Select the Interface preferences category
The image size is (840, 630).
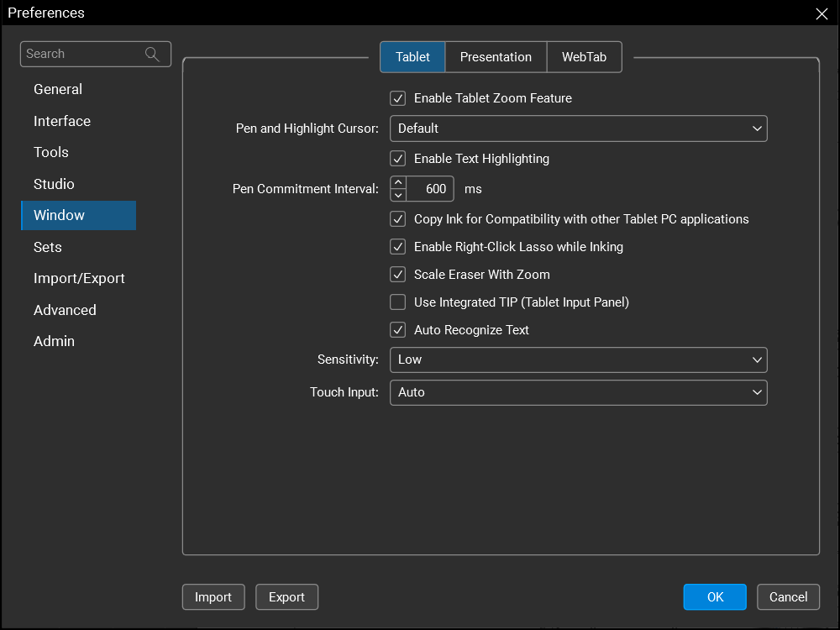point(62,121)
